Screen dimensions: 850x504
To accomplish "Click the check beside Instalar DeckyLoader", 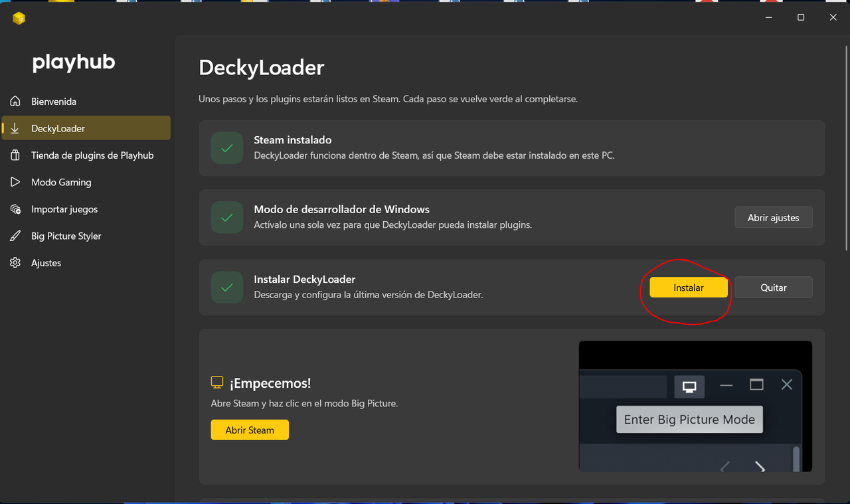I will tap(226, 288).
